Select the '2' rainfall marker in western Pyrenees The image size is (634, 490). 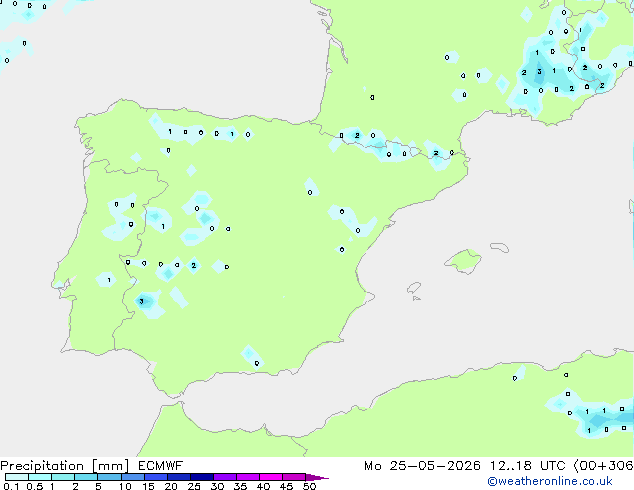click(x=357, y=135)
